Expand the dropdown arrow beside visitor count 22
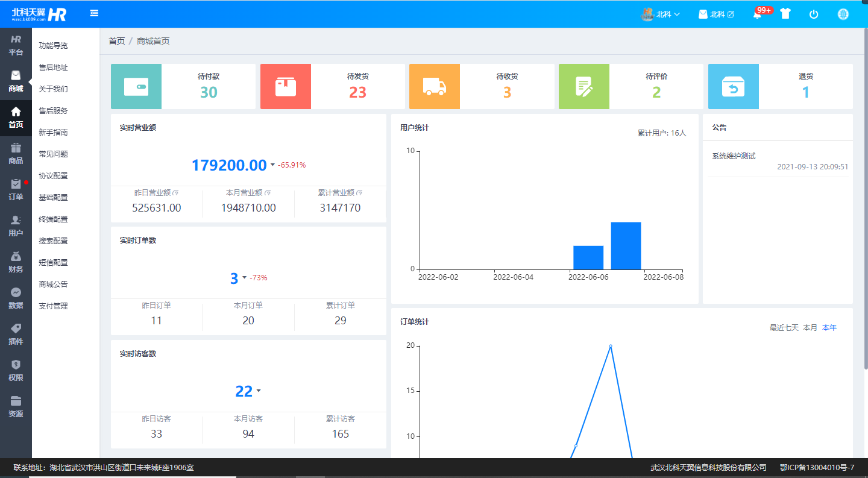This screenshot has width=868, height=478. coord(259,391)
